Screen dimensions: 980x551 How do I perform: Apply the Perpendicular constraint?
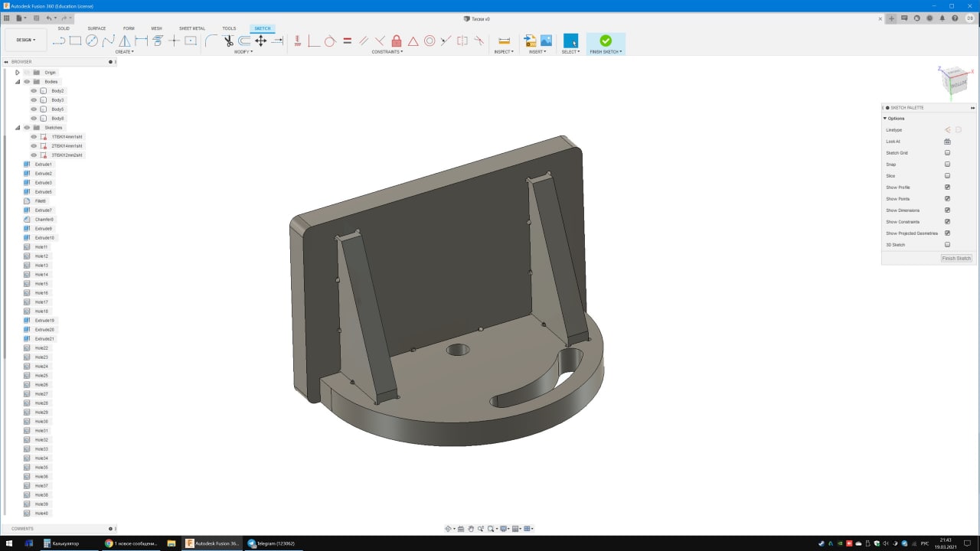pyautogui.click(x=380, y=41)
